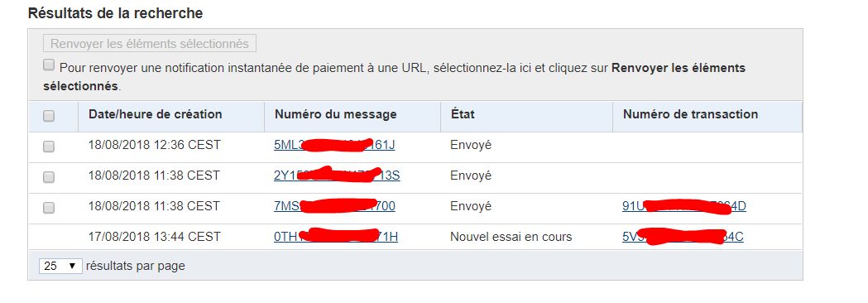Open message number link starting with 5ML3
The width and height of the screenshot is (868, 303).
click(334, 145)
